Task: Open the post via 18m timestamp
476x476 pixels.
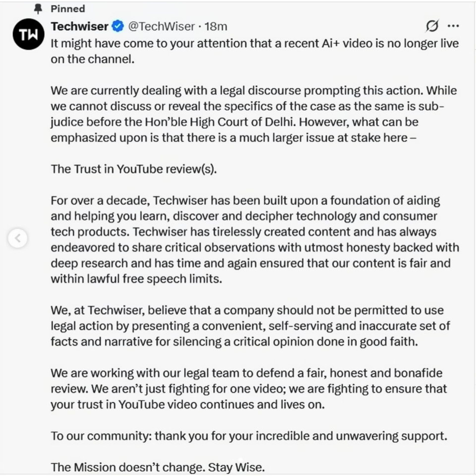Action: click(x=216, y=27)
